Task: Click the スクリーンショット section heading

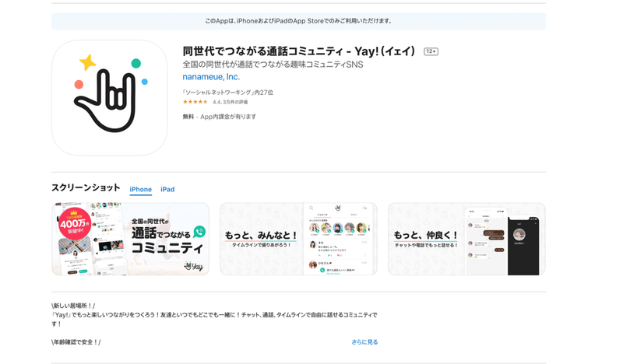Action: pos(86,187)
